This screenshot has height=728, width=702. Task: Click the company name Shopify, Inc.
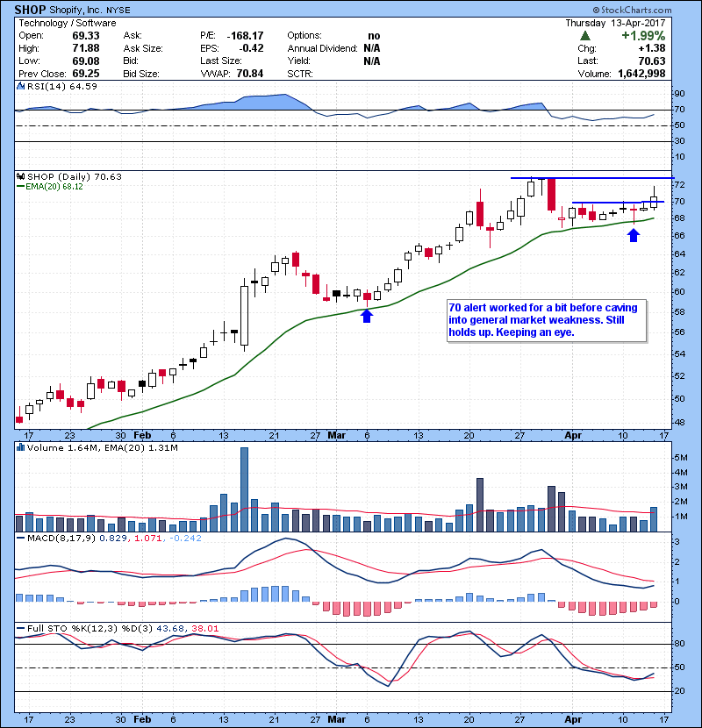click(76, 11)
